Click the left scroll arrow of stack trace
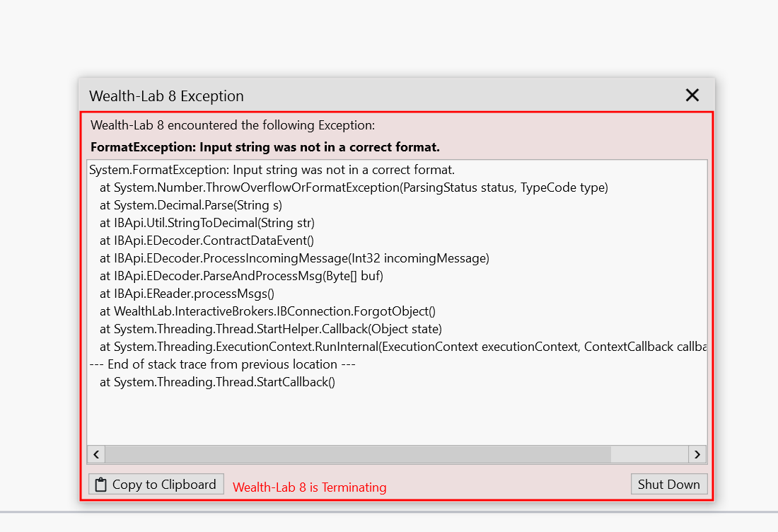778x532 pixels. point(96,455)
